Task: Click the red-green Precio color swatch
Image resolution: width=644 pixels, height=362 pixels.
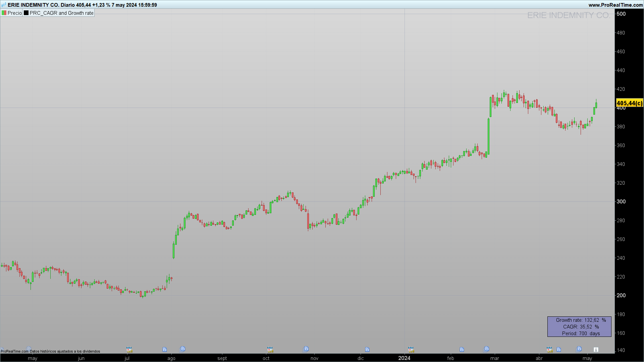Action: click(4, 13)
